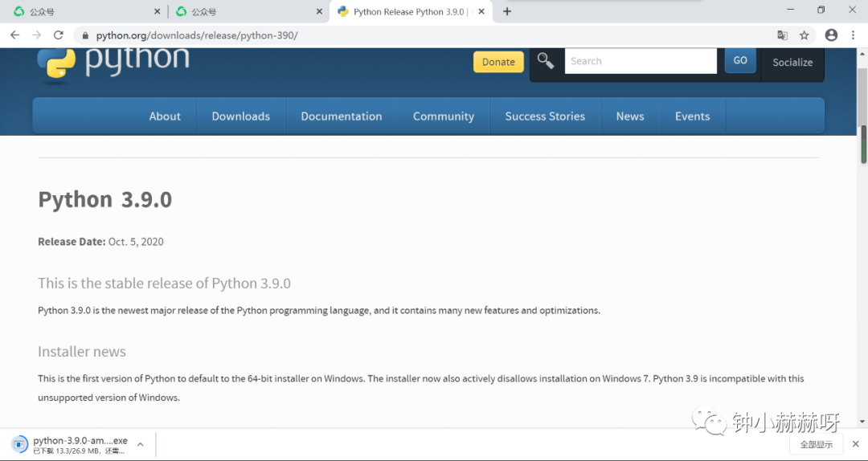Screen dimensions: 868x461
Task: Click into the Search input field
Action: [641, 61]
